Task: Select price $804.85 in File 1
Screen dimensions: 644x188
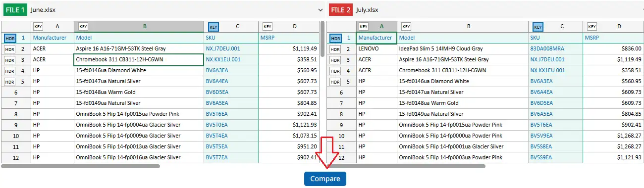Action: coord(289,103)
